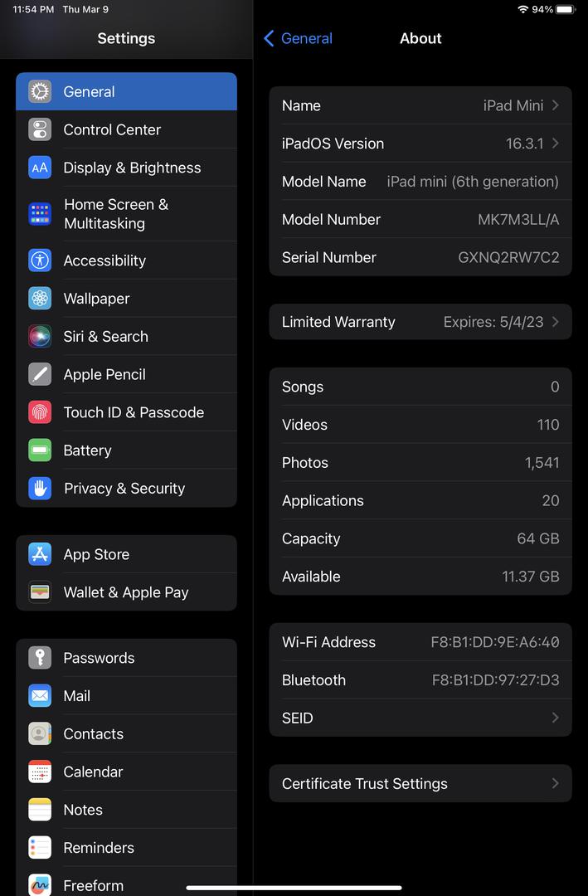Tap the Photos count 1,541
This screenshot has width=588, height=896.
[x=542, y=462]
